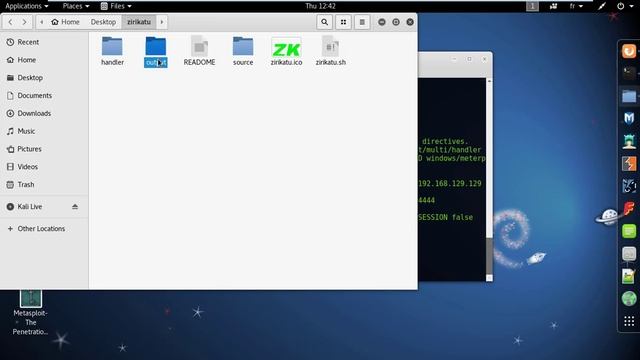640x360 pixels.
Task: Launch Armitage from the dock
Action: [x=629, y=141]
